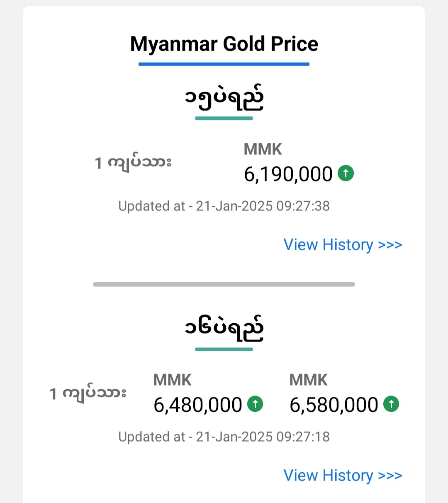Click the green up-arrow icon beside 6,480,000
This screenshot has width=448, height=503.
[x=255, y=404]
